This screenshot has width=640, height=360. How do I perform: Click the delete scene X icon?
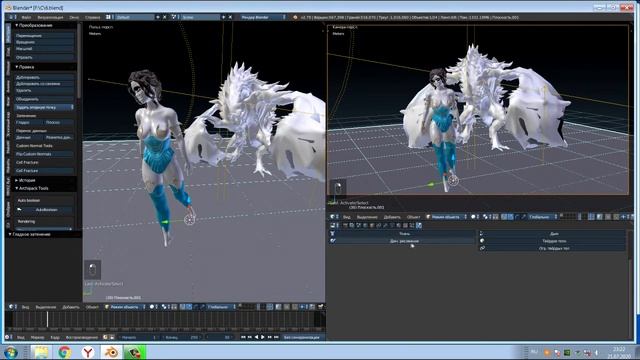pos(230,17)
